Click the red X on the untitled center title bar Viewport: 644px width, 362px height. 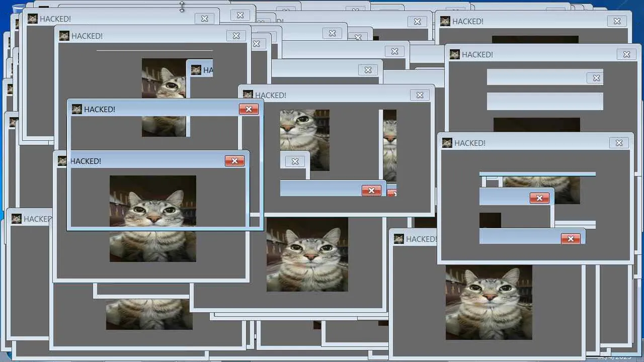pos(371,191)
